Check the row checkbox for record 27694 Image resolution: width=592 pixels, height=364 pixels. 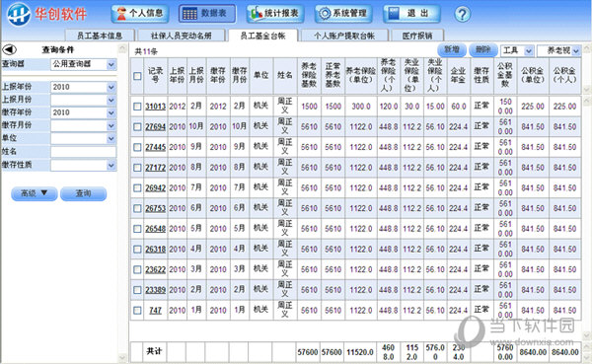[137, 127]
